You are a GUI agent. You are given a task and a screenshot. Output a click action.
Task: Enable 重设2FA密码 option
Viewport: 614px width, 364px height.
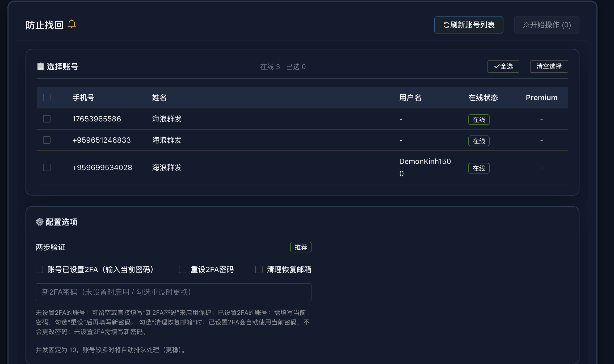tap(182, 269)
